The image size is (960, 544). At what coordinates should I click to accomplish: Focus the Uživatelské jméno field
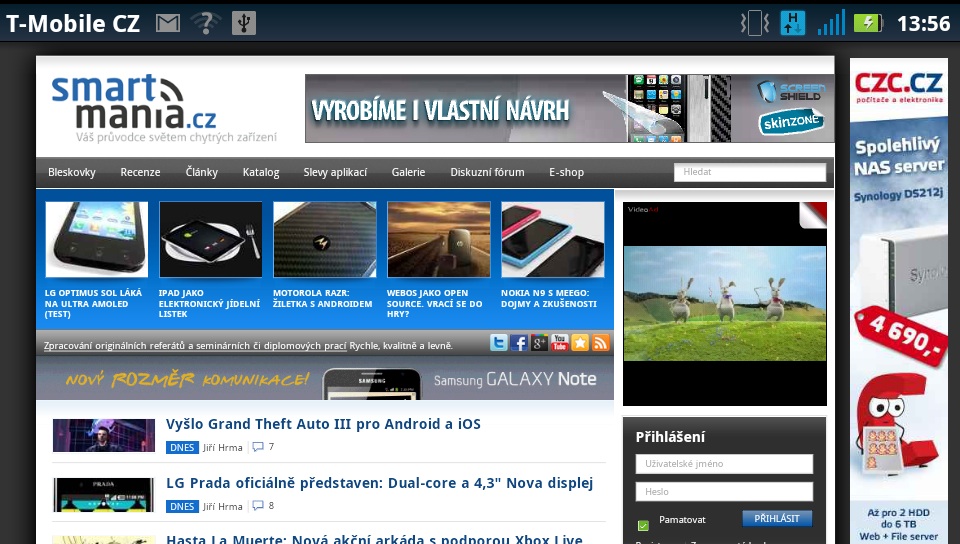[x=724, y=464]
